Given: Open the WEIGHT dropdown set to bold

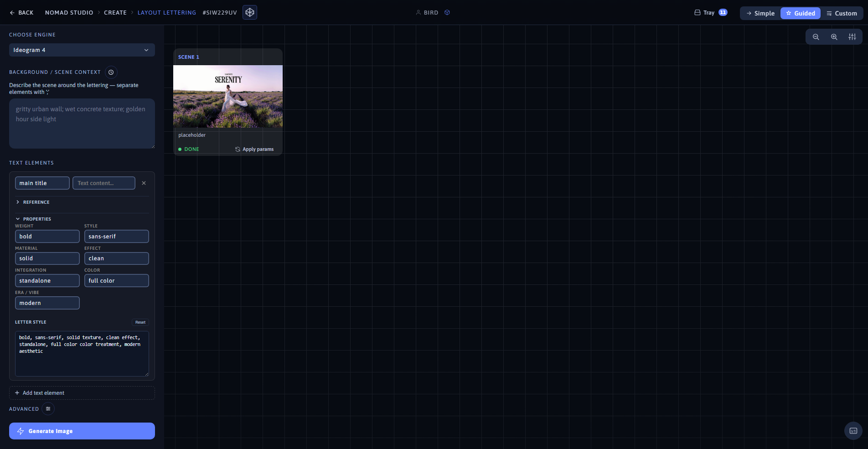Looking at the screenshot, I should (x=47, y=237).
